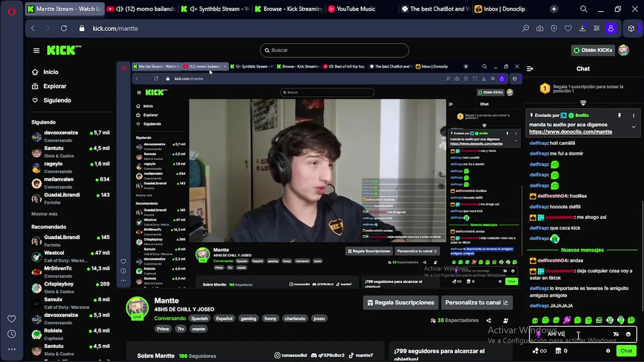
Task: Show more followed channels
Action: click(44, 214)
